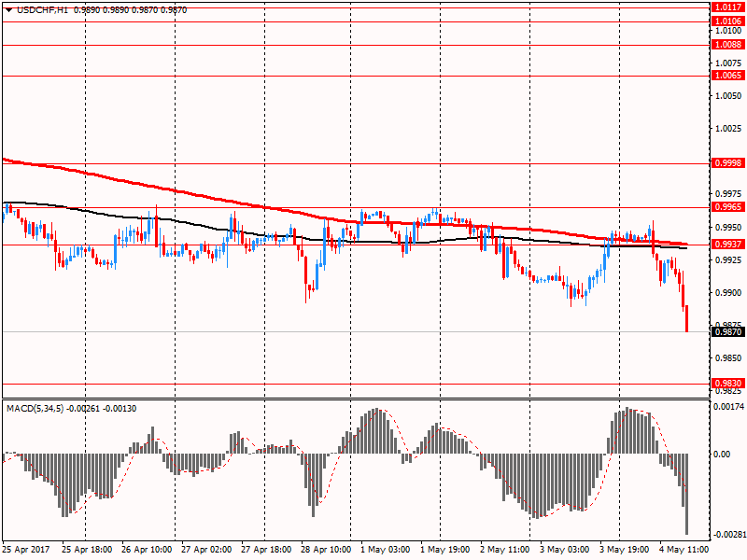Click the 26 Apr 10:00 time axis label
The image size is (747, 560).
tap(147, 550)
